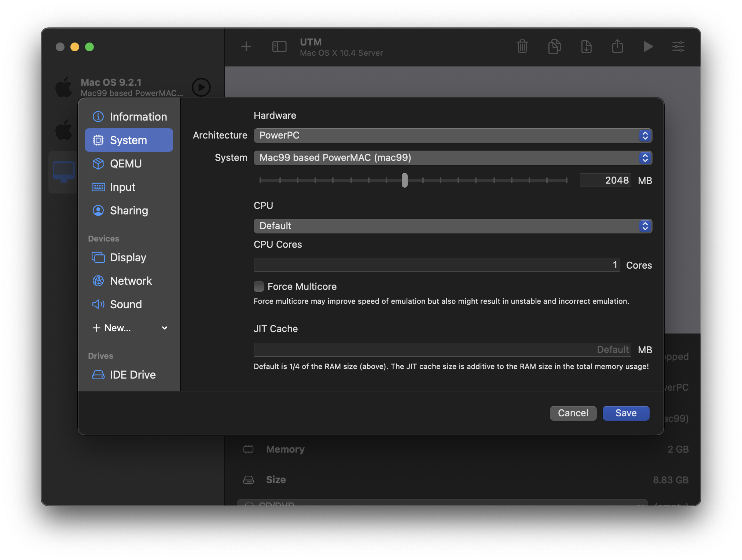Open the Network device settings
The image size is (742, 560).
pos(131,281)
